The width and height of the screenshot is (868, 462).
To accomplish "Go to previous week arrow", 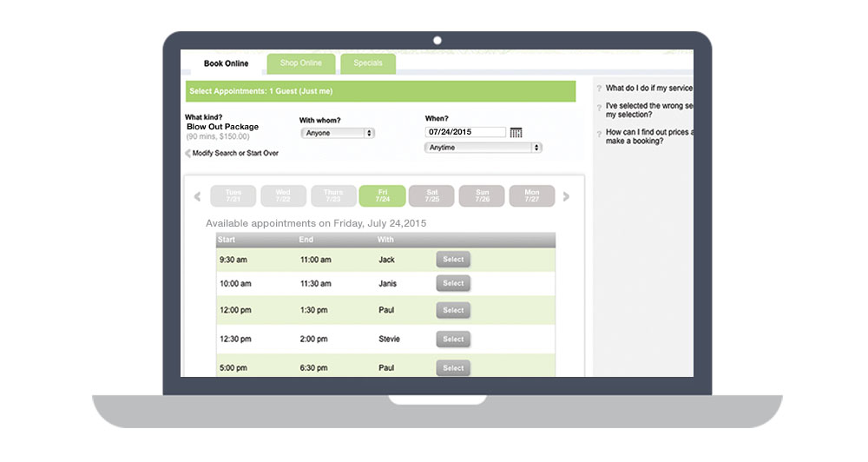I will [198, 196].
